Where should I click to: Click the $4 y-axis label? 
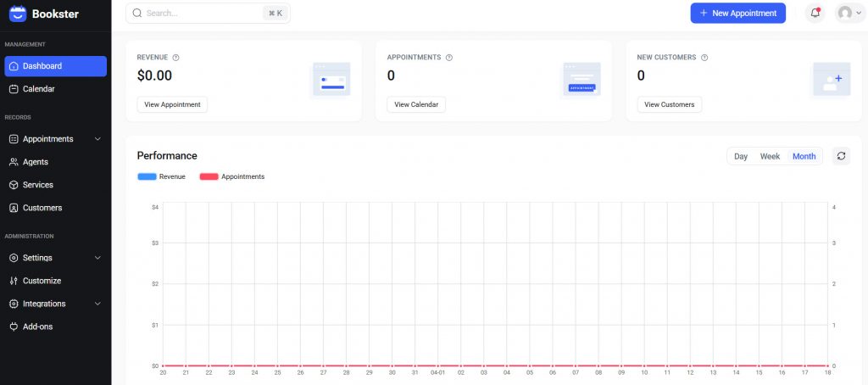point(156,207)
